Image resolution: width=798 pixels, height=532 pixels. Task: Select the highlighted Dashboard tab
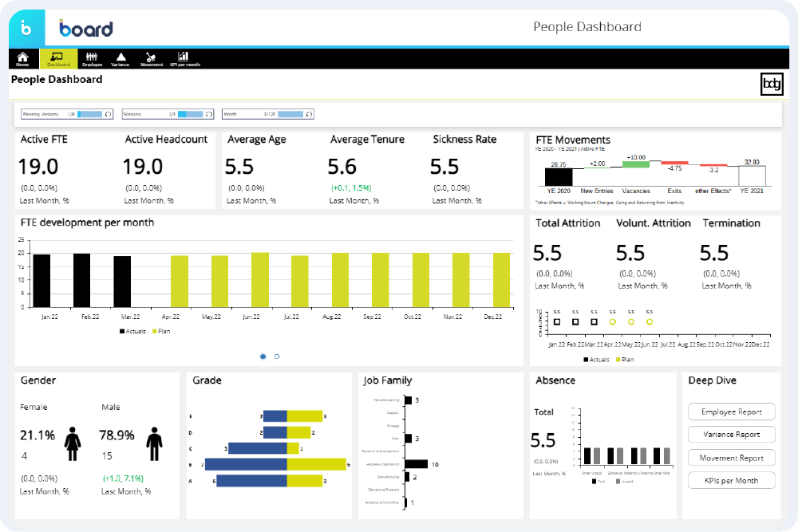coord(58,58)
